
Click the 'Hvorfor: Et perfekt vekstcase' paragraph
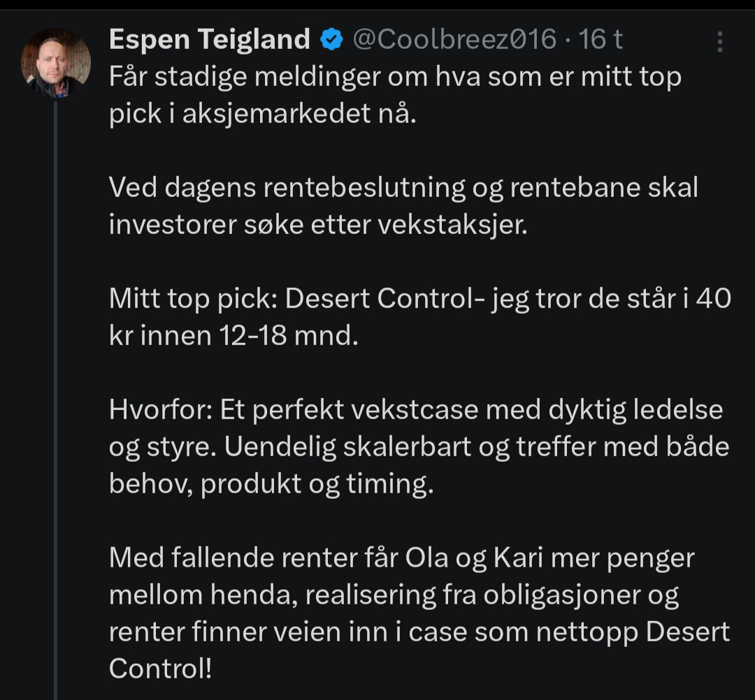[x=419, y=446]
